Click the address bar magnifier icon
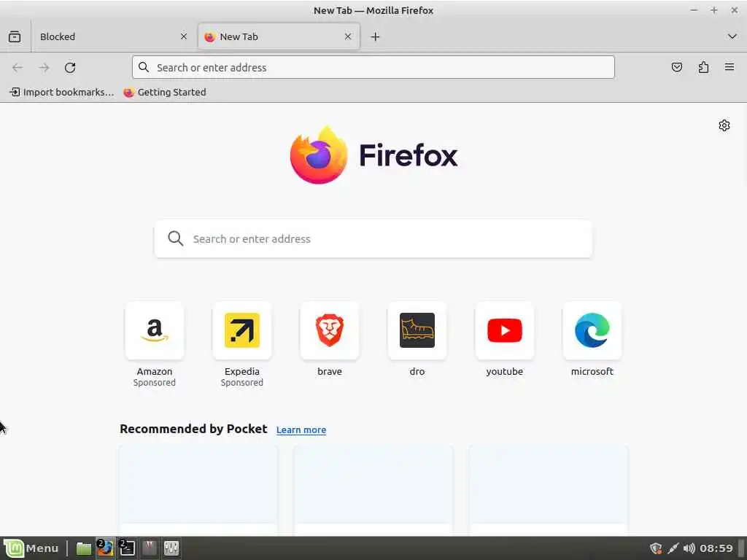Viewport: 747px width, 560px height. click(144, 67)
